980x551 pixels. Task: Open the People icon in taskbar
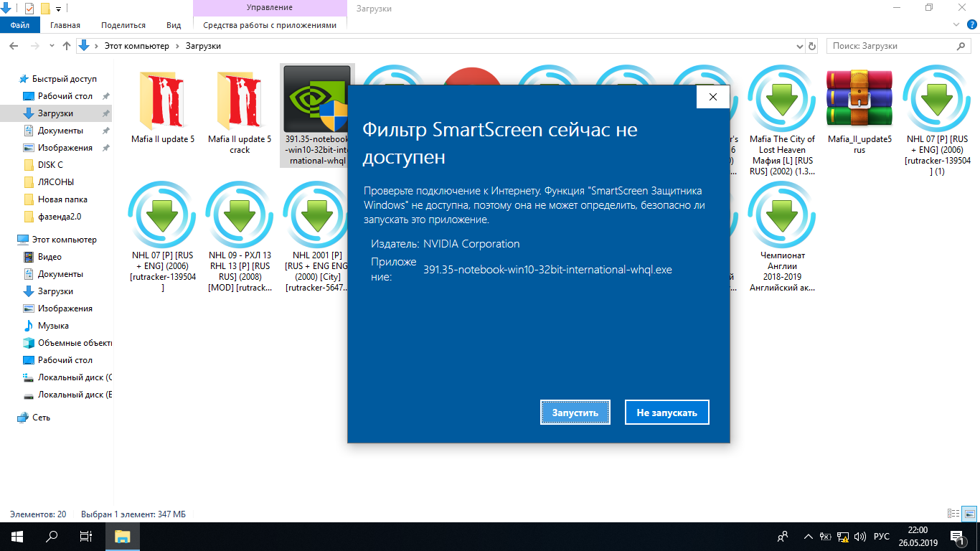(x=783, y=537)
